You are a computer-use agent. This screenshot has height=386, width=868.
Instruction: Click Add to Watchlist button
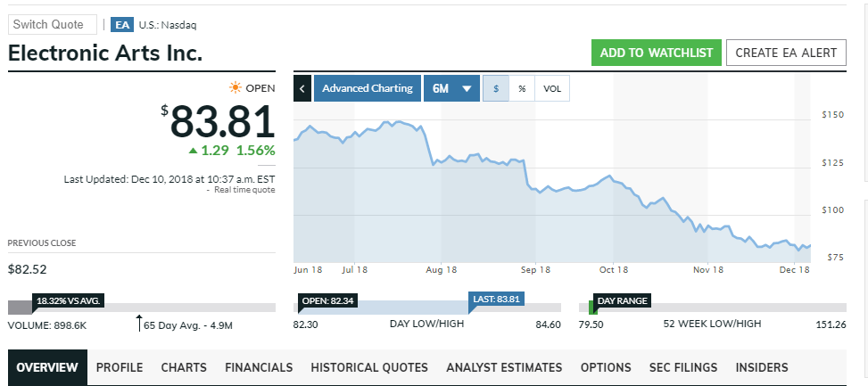click(x=657, y=53)
